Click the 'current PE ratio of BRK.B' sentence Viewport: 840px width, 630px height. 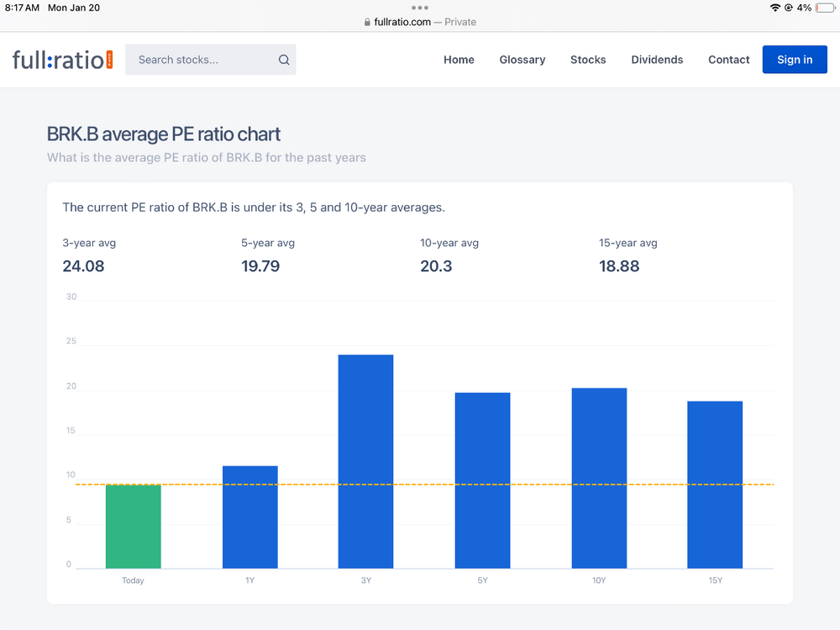pos(254,207)
